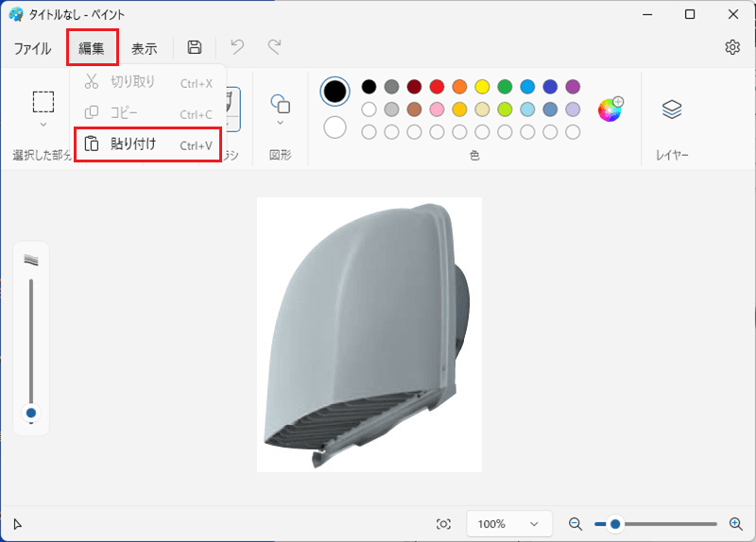This screenshot has height=542, width=756.
Task: Open the layers (レイヤー) panel icon
Action: coord(672,110)
